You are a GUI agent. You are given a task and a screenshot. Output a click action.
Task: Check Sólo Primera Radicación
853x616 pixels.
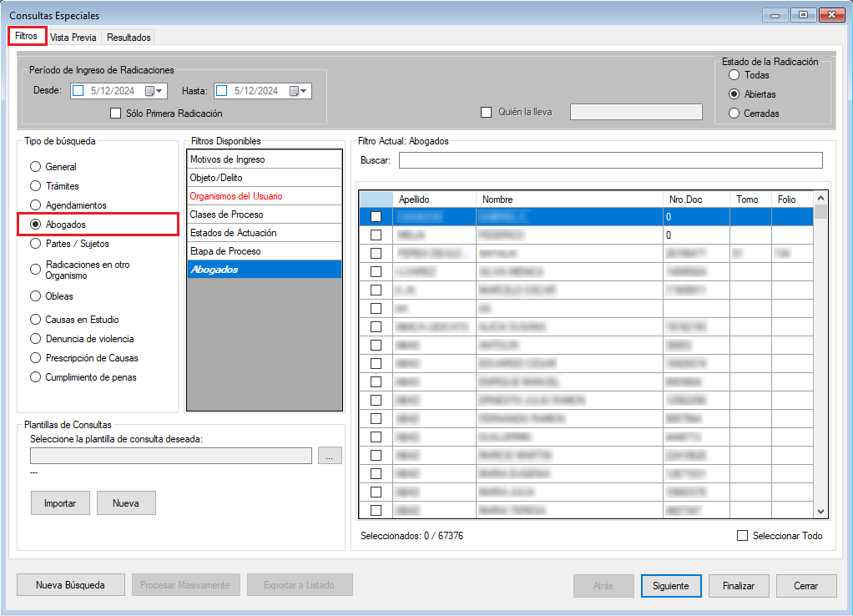(116, 114)
